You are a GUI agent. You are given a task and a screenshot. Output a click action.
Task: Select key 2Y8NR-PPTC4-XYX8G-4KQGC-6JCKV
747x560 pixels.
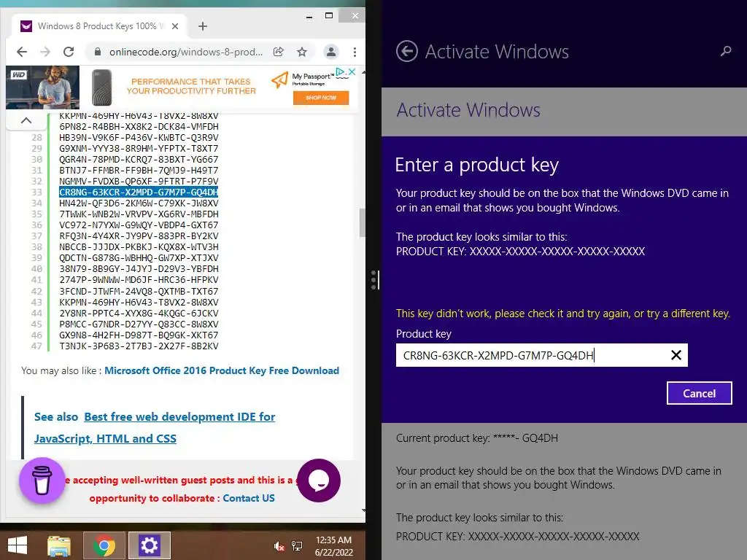139,314
